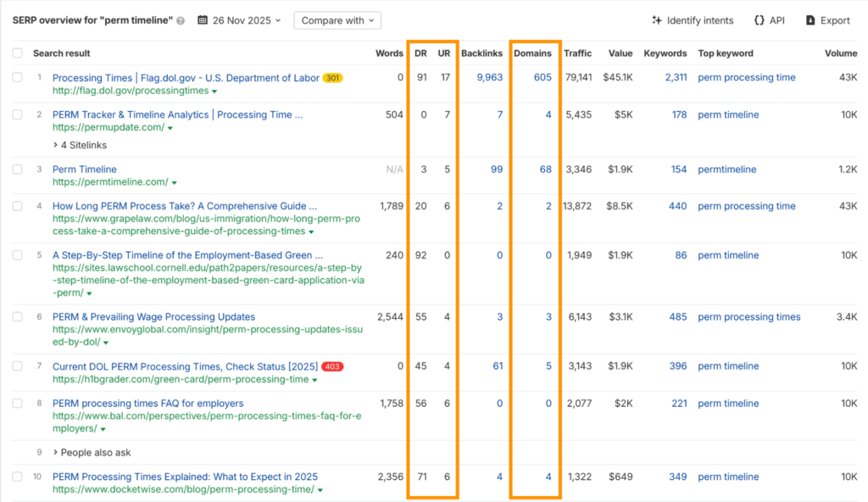Expand the People also ask row
Screen dimensions: 868x502
[x=92, y=453]
